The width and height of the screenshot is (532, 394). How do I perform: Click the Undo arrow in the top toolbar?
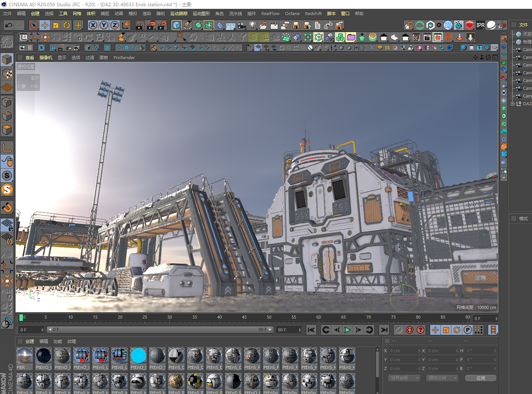tap(8, 25)
